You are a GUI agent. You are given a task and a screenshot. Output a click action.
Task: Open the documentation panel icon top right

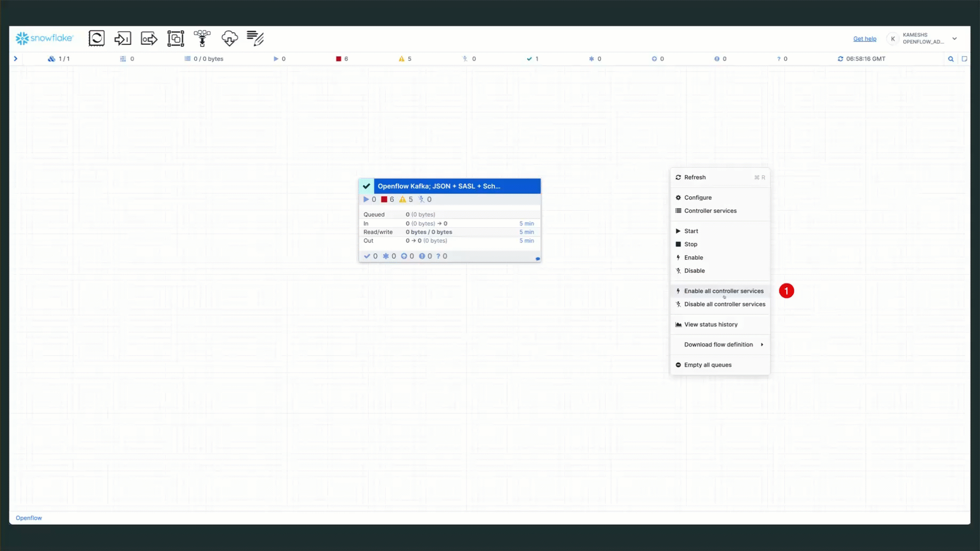pos(965,59)
